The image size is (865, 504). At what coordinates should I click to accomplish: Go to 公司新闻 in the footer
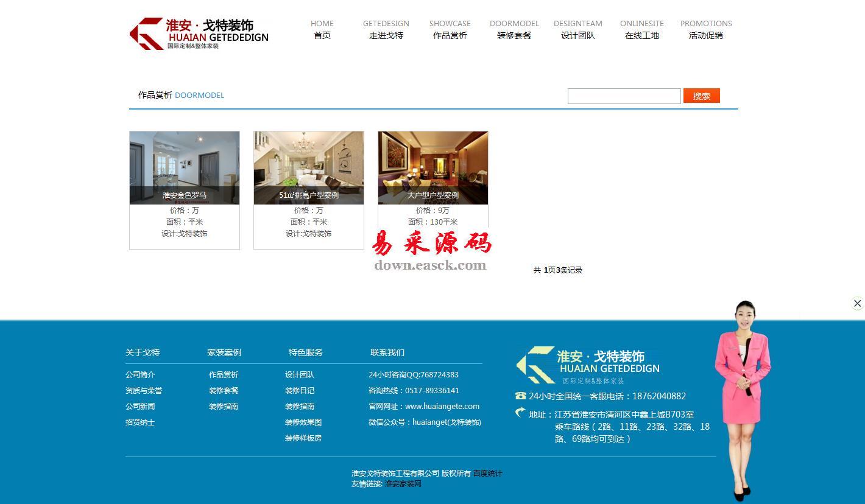[x=140, y=407]
